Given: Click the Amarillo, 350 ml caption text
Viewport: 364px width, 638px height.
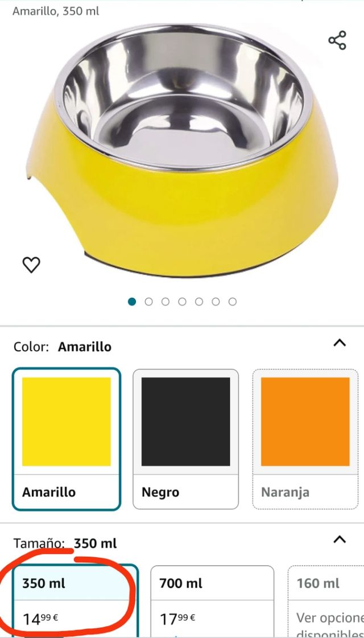Looking at the screenshot, I should click(x=55, y=10).
